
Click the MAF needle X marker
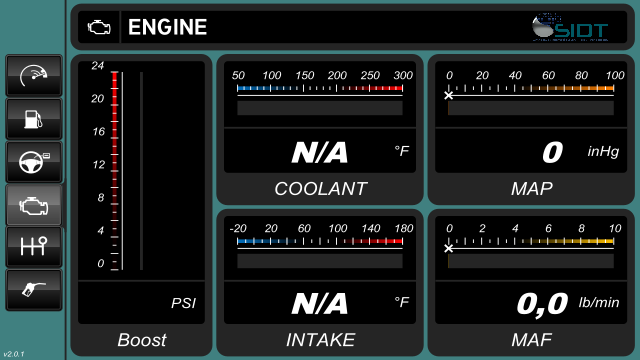[x=449, y=248]
